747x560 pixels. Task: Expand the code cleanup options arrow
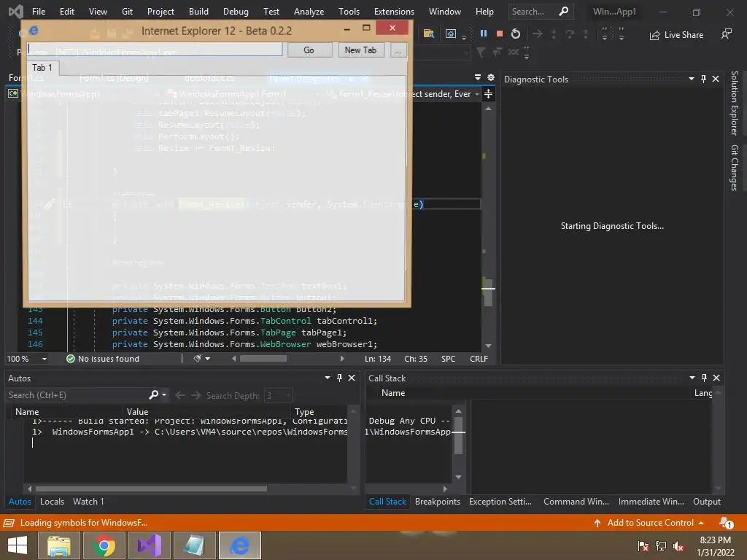coord(208,359)
